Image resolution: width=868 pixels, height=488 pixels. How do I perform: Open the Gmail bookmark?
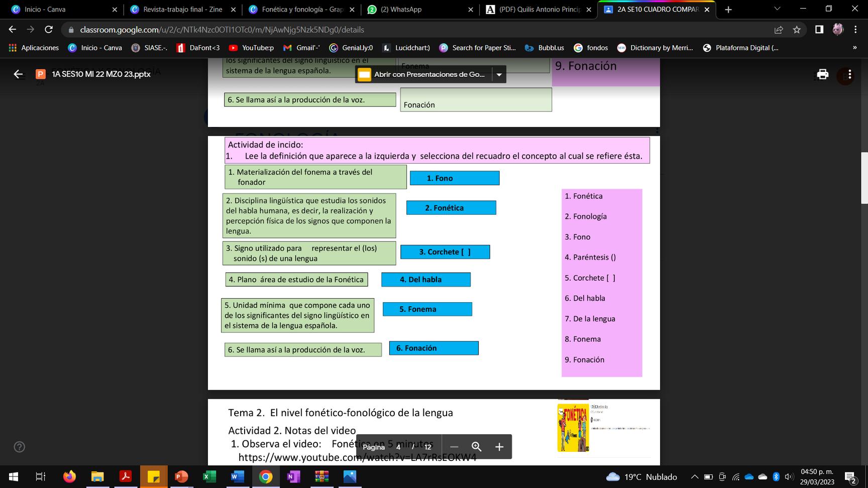click(x=301, y=48)
